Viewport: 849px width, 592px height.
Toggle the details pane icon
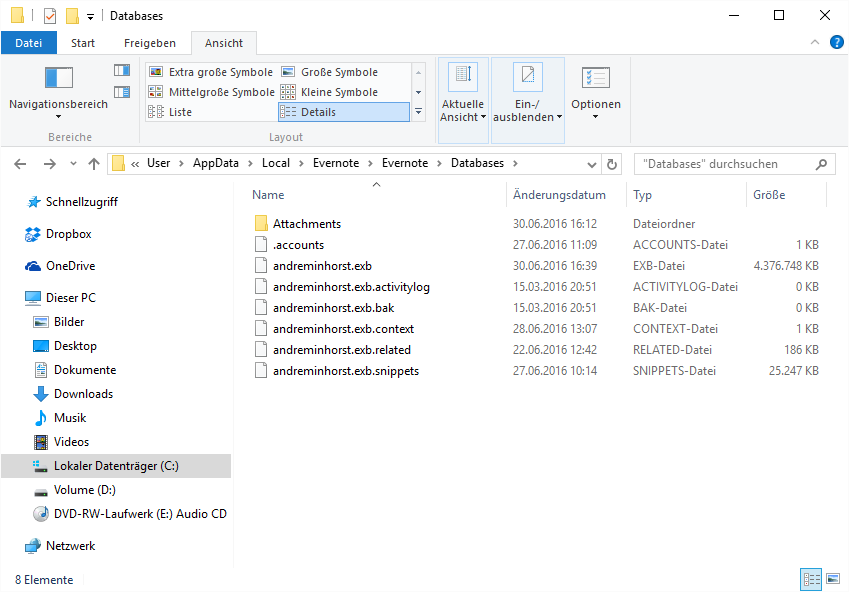pos(122,92)
